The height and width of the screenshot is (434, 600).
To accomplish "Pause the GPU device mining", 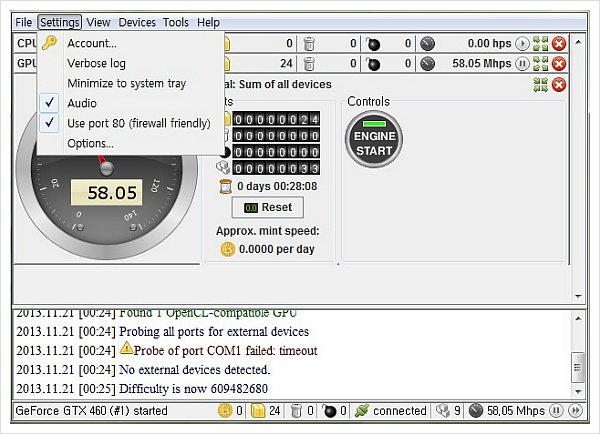I will [x=522, y=64].
